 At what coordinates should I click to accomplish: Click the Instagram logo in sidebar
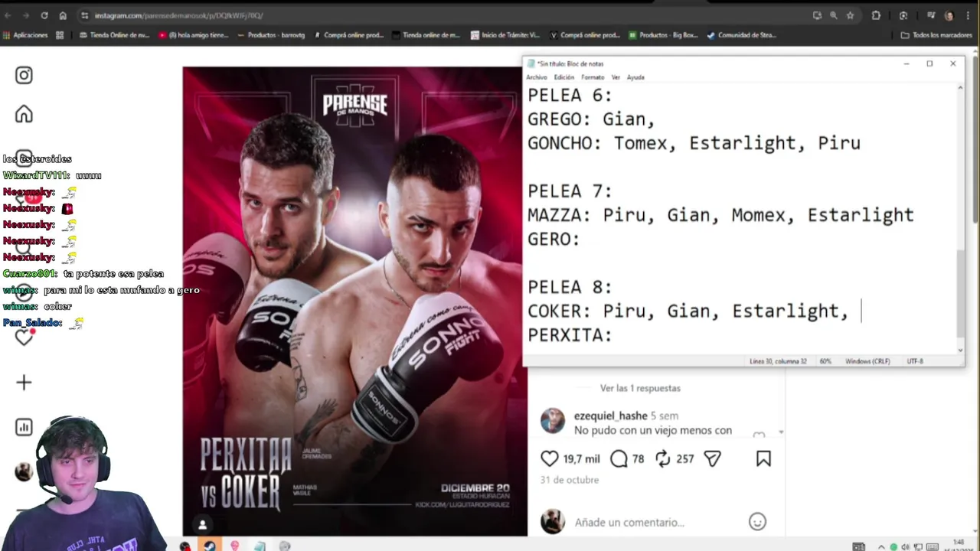24,75
